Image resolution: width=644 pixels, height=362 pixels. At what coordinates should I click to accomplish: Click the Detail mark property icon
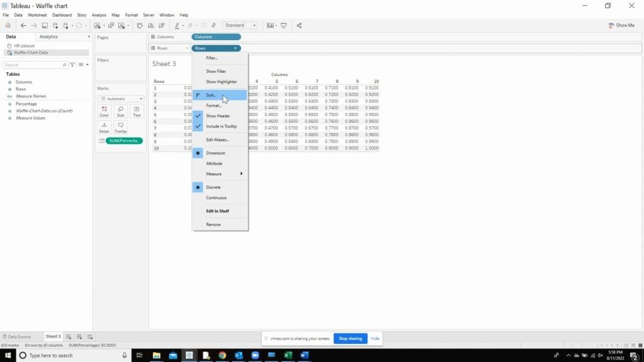(x=104, y=128)
